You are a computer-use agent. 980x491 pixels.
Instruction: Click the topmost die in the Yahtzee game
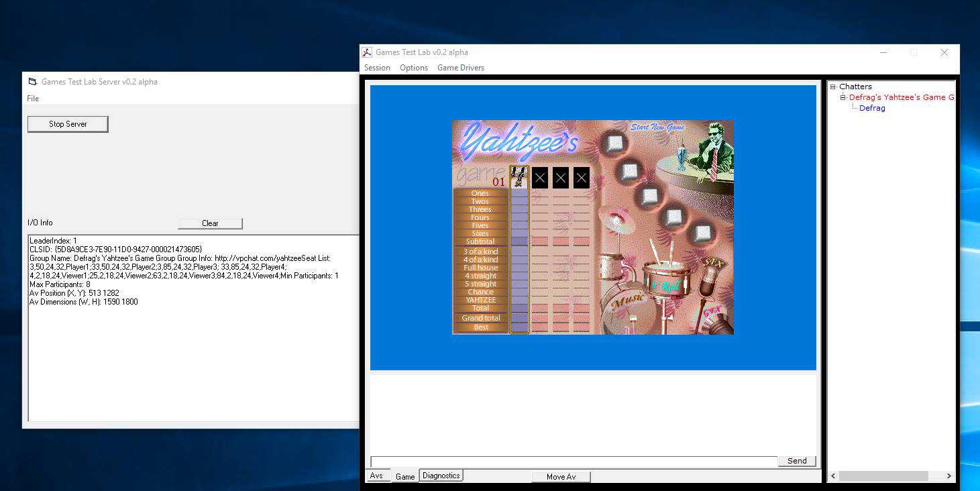[x=615, y=143]
